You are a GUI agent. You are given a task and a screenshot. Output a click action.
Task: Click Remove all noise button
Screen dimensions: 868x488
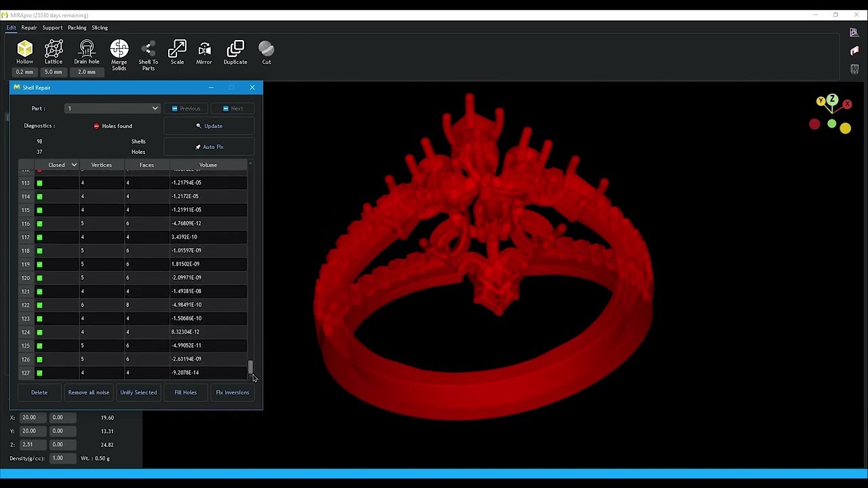pyautogui.click(x=89, y=392)
